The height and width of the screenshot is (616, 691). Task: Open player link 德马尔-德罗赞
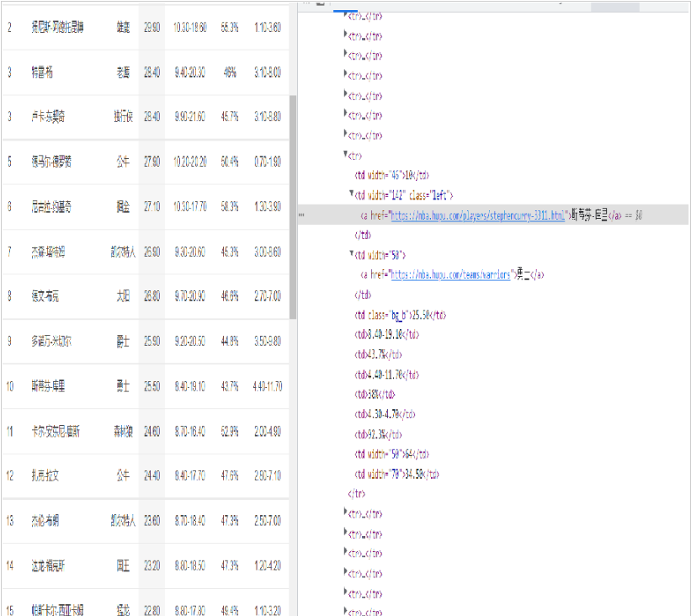51,162
